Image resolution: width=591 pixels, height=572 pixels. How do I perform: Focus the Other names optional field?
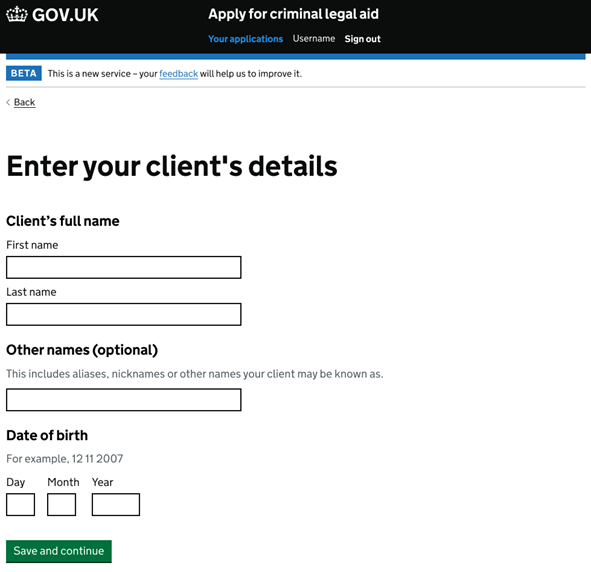[x=124, y=400]
